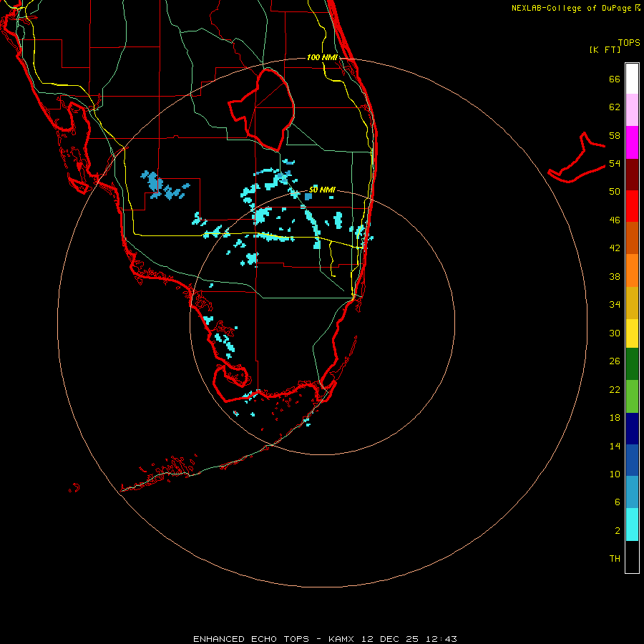Click the blue echo cluster west of lake
This screenshot has height=644, width=644.
(x=165, y=185)
